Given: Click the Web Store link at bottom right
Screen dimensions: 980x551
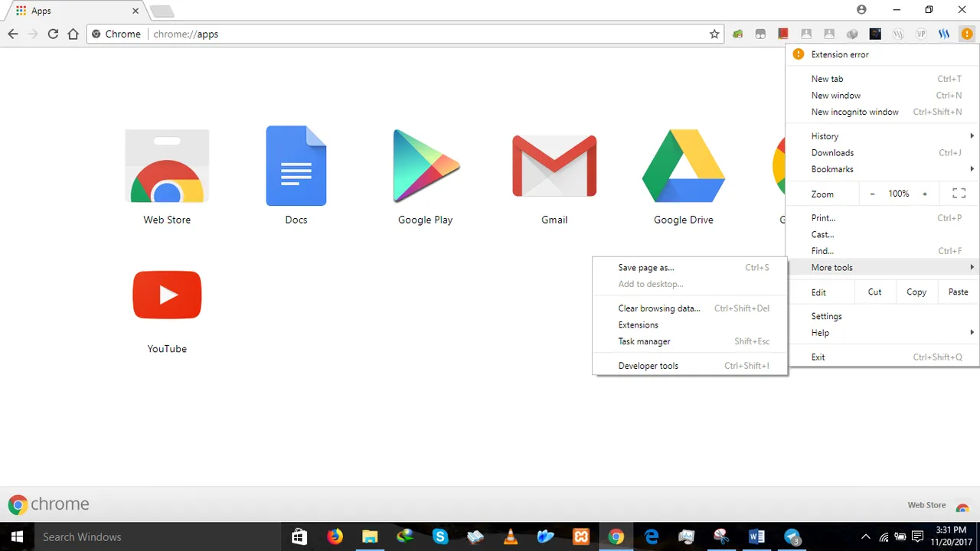Looking at the screenshot, I should tap(938, 505).
